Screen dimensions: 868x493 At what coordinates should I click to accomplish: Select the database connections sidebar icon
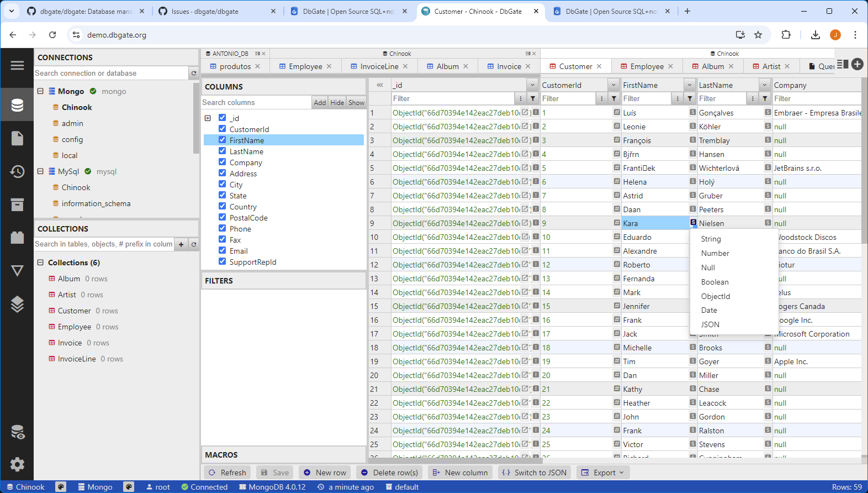pyautogui.click(x=17, y=105)
